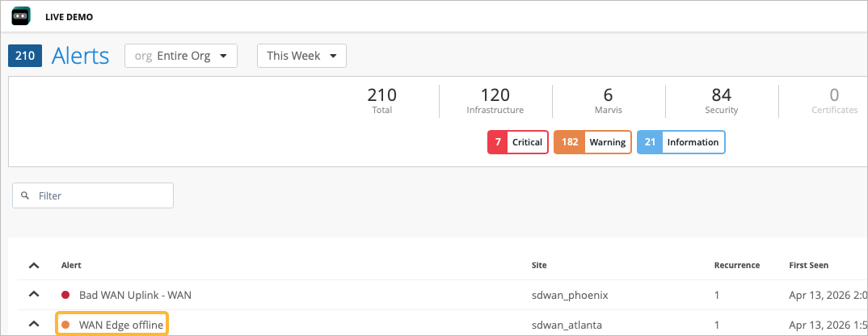Screen dimensions: 868x336
Task: Select the Total alerts category
Action: (x=381, y=100)
